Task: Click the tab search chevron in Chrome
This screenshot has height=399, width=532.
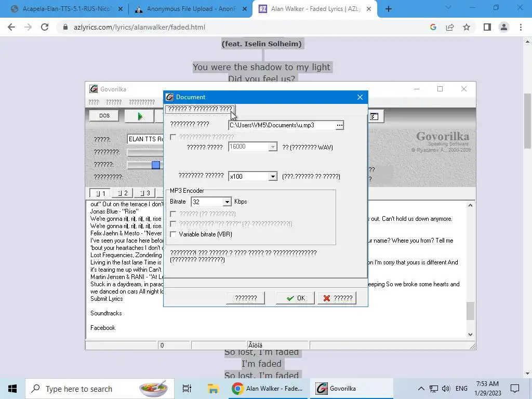Action: click(448, 7)
